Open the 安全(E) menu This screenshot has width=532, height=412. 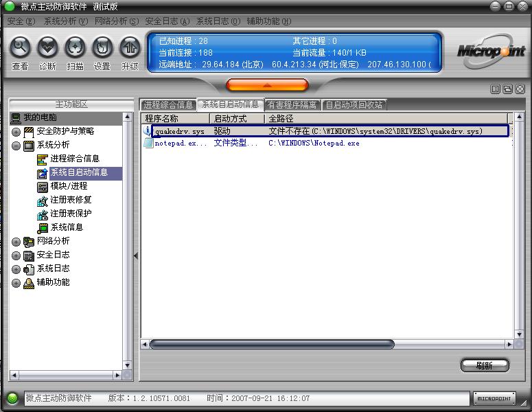(x=21, y=21)
